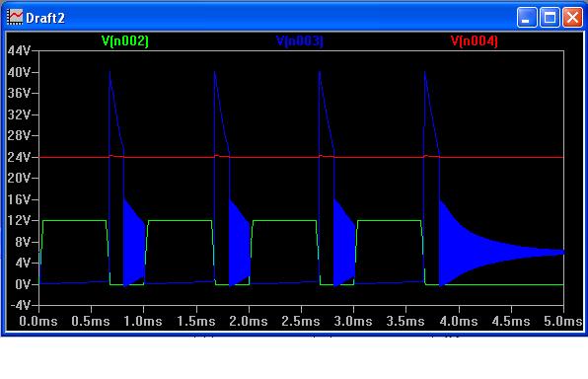This screenshot has width=588, height=379.
Task: Click the first 40V blue voltage spike peak
Action: pyautogui.click(x=110, y=72)
